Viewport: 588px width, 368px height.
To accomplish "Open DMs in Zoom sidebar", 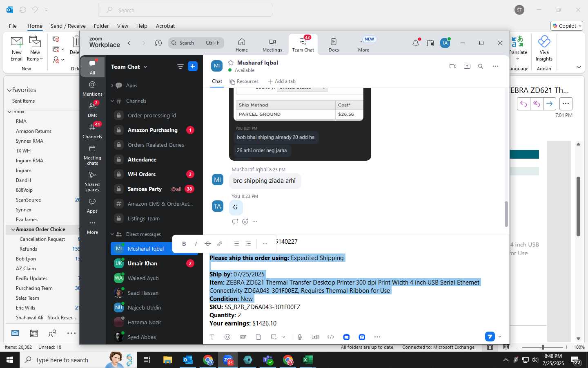I will (92, 110).
